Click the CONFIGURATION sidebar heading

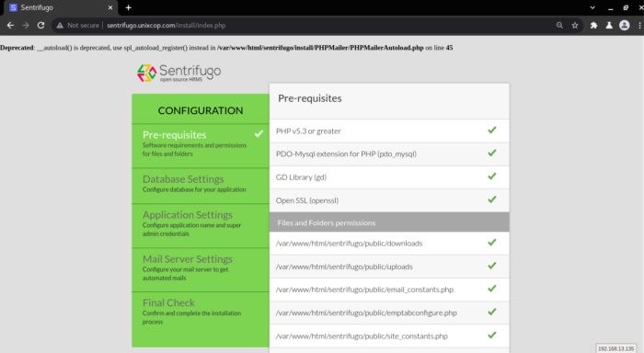tap(201, 110)
